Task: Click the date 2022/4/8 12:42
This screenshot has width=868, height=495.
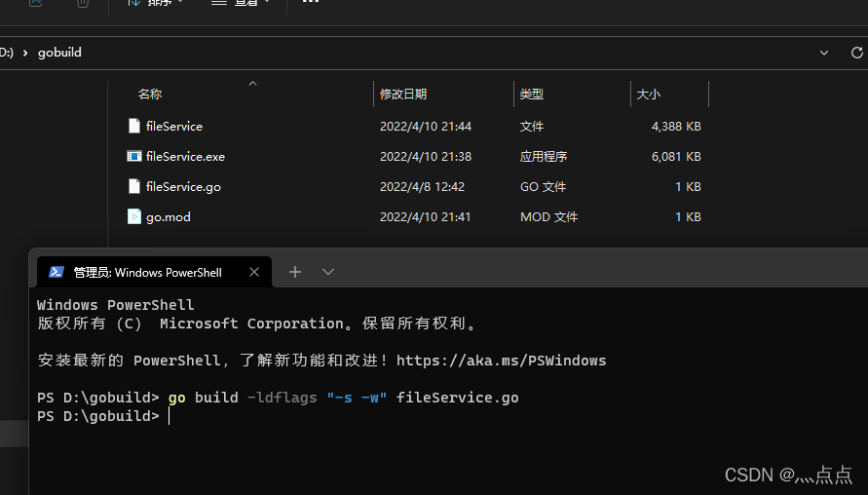Action: tap(423, 186)
